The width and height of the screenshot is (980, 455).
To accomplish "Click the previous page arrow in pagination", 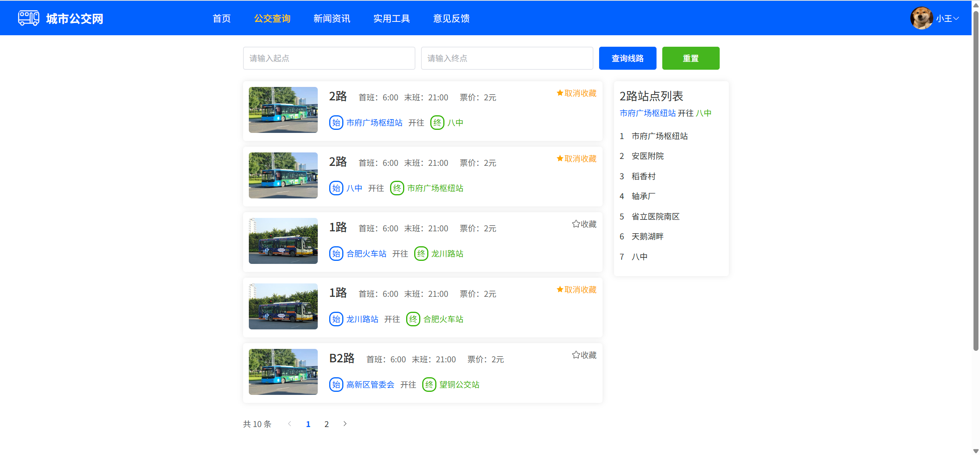I will [x=289, y=424].
